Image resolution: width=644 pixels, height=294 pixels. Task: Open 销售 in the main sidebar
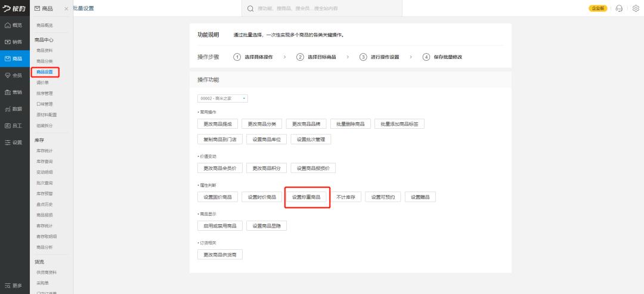(15, 42)
